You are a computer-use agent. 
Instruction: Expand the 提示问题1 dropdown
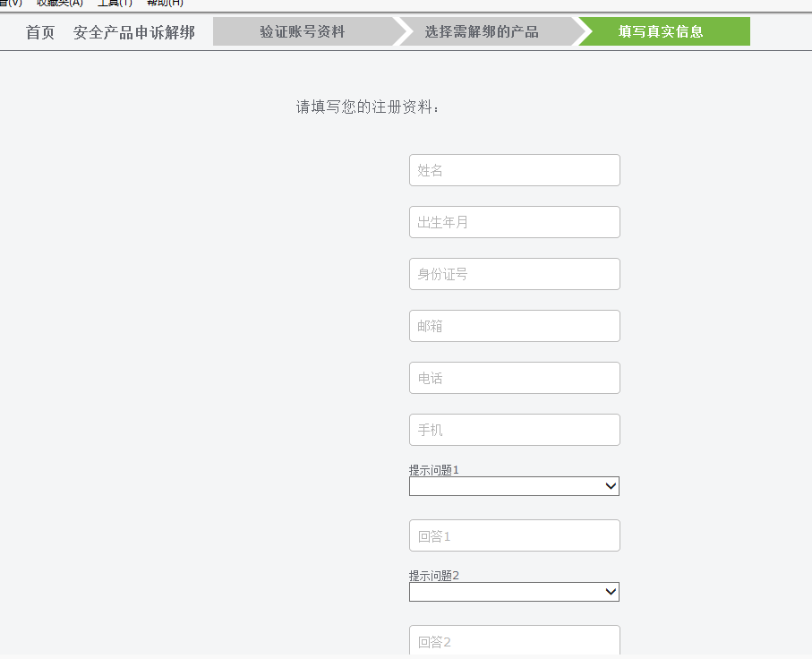pyautogui.click(x=514, y=486)
